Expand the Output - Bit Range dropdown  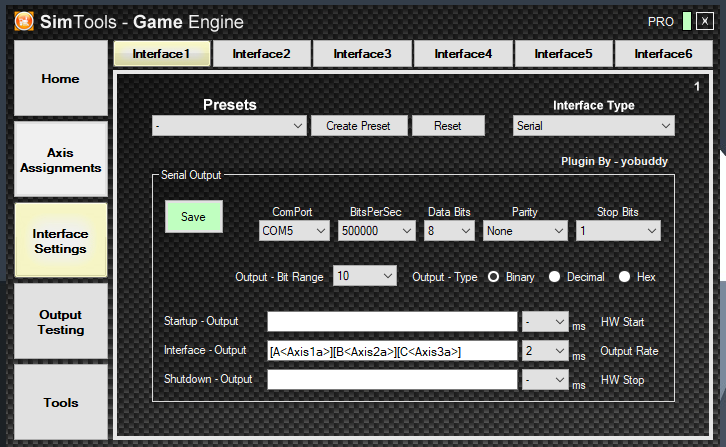tap(365, 276)
